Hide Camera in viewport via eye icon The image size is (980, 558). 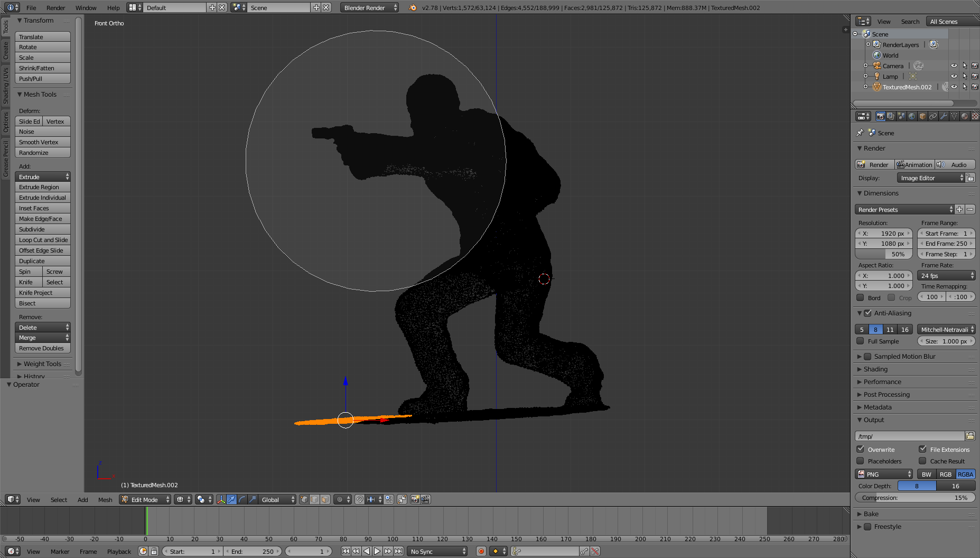(x=954, y=66)
